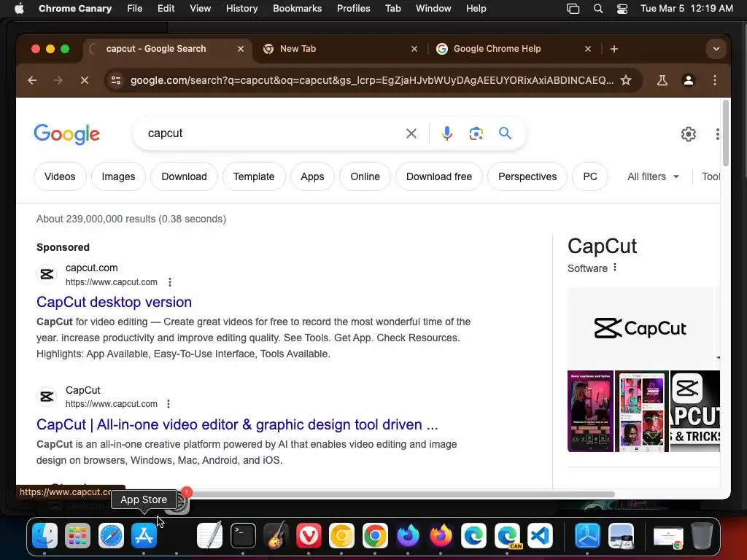Image resolution: width=747 pixels, height=560 pixels.
Task: Start voice search with the microphone icon
Action: tap(447, 133)
